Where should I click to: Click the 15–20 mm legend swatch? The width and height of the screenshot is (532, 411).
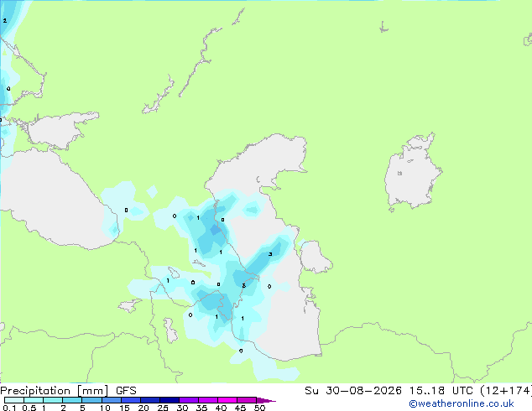130,400
